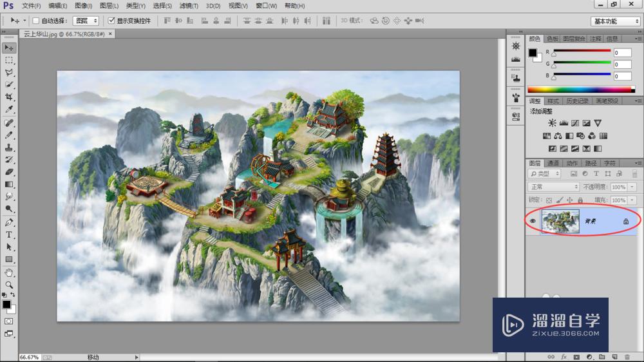Open the 不透明度 opacity dropdown arrow
644x362 pixels.
(x=632, y=187)
